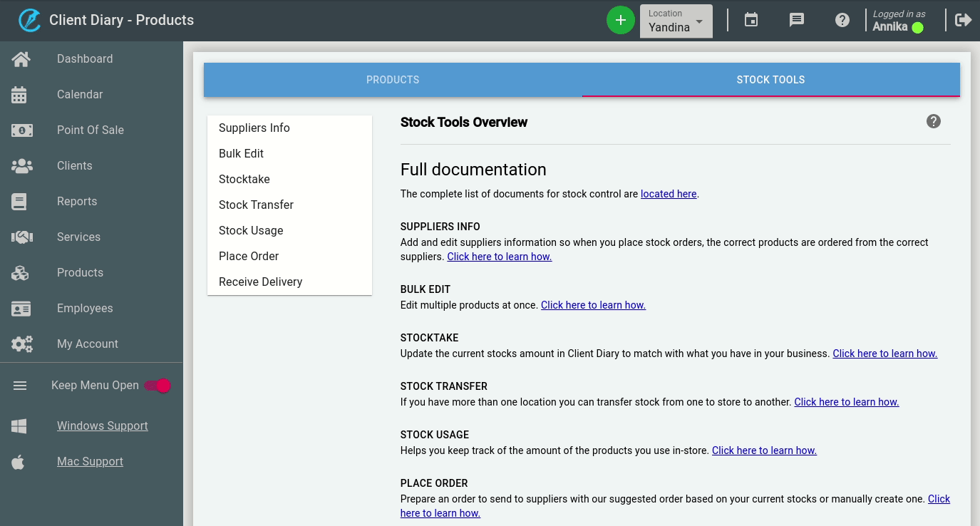
Task: Click the Dashboard home icon
Action: pos(21,59)
